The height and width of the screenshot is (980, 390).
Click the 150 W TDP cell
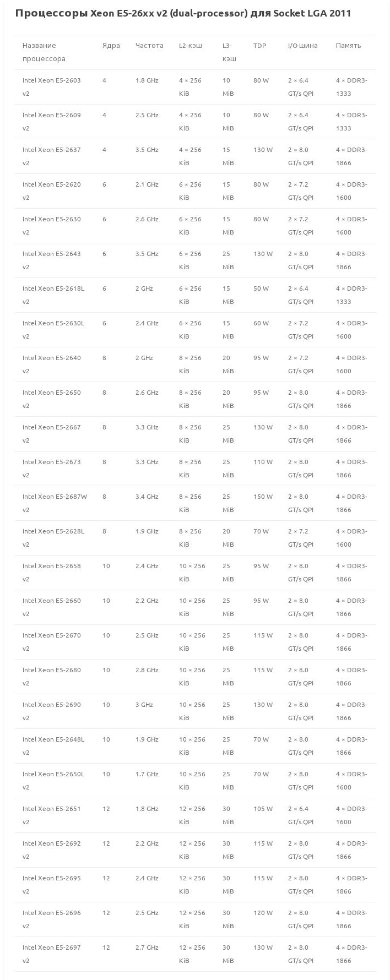tap(263, 497)
